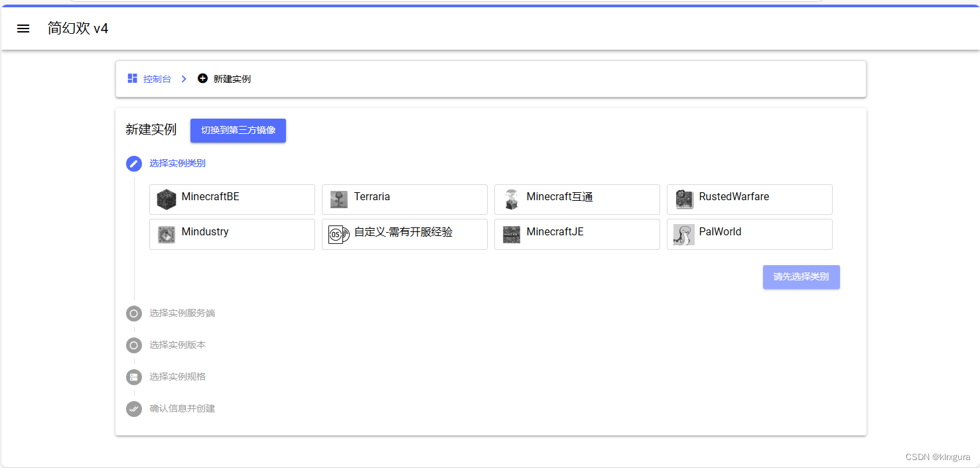
Task: Open the 选择实例规格 step label
Action: pos(177,377)
